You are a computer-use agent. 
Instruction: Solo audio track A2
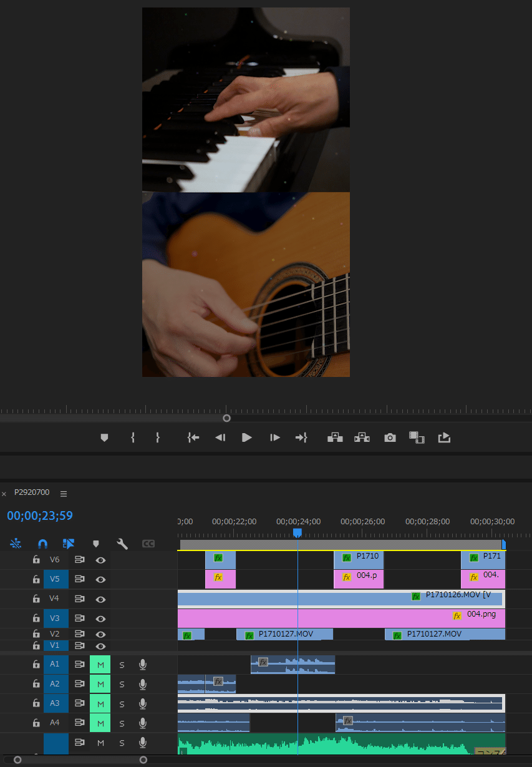point(121,683)
